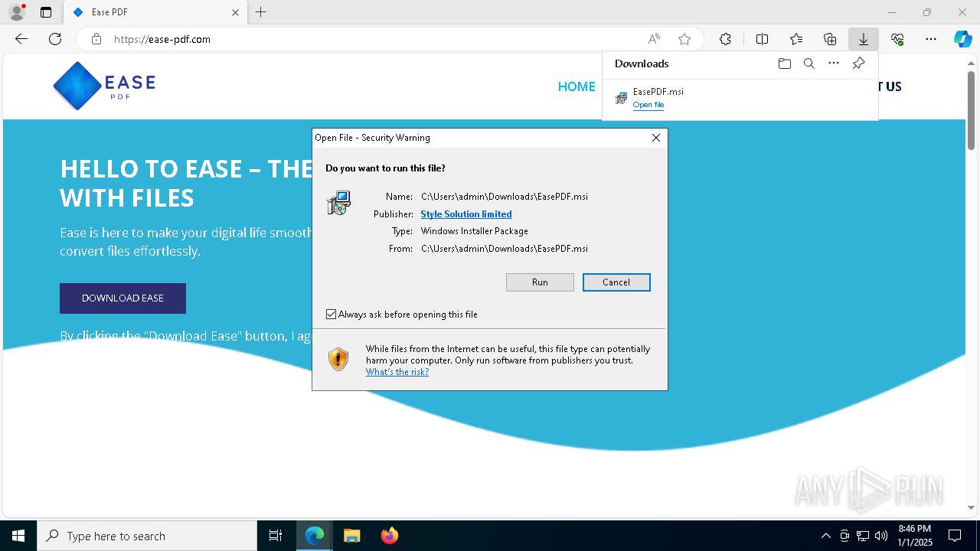This screenshot has height=551, width=980.
Task: Close the Security Warning dialog
Action: [x=655, y=138]
